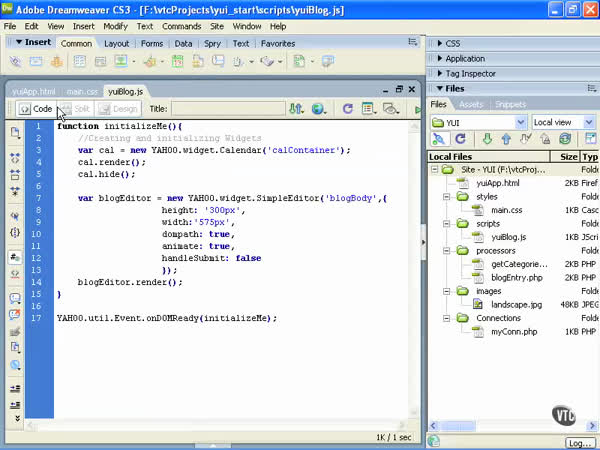The height and width of the screenshot is (450, 600).
Task: Open the Commands menu
Action: point(181,26)
